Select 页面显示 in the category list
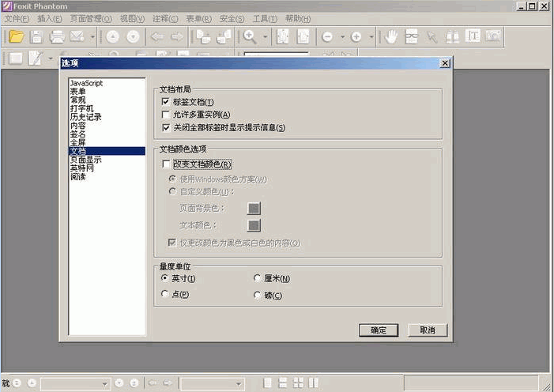The height and width of the screenshot is (392, 554). [85, 160]
